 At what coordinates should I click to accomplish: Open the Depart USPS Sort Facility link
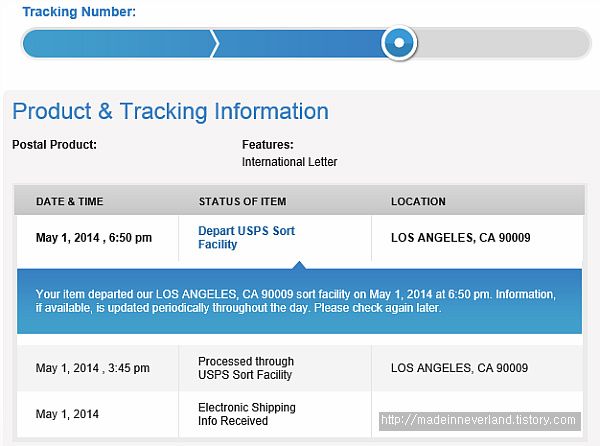246,238
